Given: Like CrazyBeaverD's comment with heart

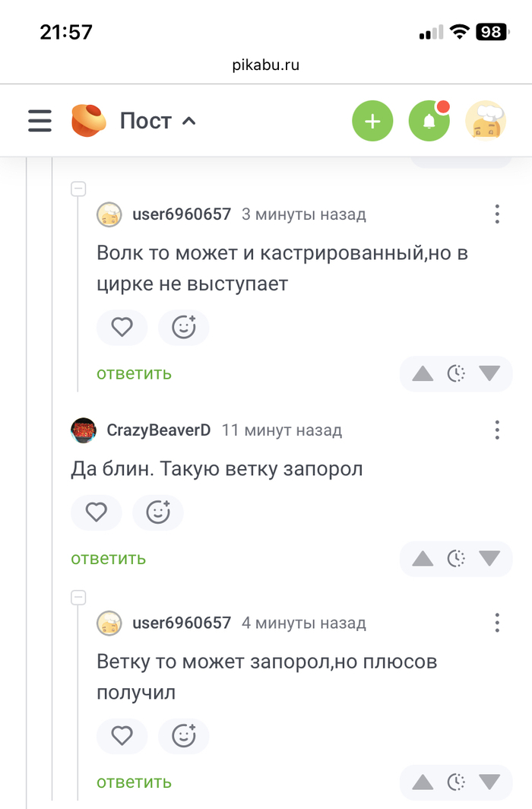Looking at the screenshot, I should 96,513.
